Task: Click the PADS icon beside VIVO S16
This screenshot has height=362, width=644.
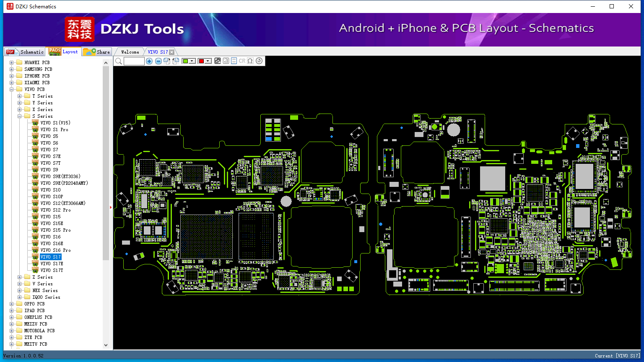Action: [x=36, y=237]
